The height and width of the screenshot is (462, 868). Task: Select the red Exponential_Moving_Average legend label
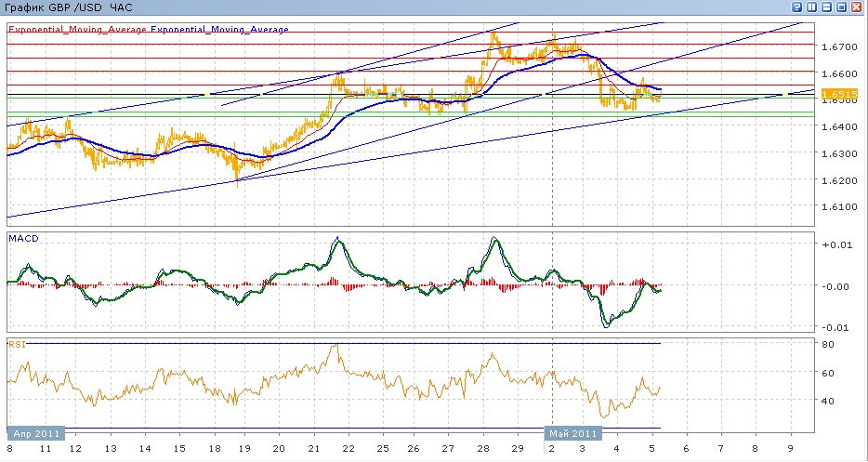click(77, 30)
